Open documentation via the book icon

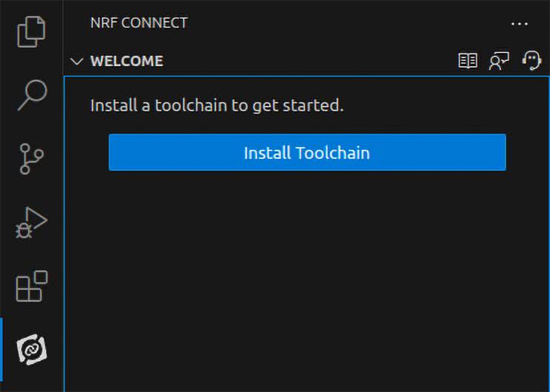[467, 61]
